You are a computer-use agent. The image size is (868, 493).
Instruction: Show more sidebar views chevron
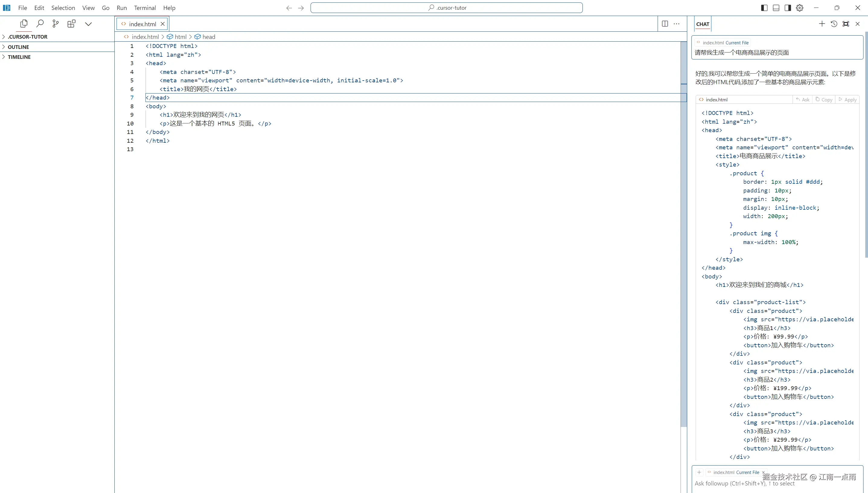88,24
